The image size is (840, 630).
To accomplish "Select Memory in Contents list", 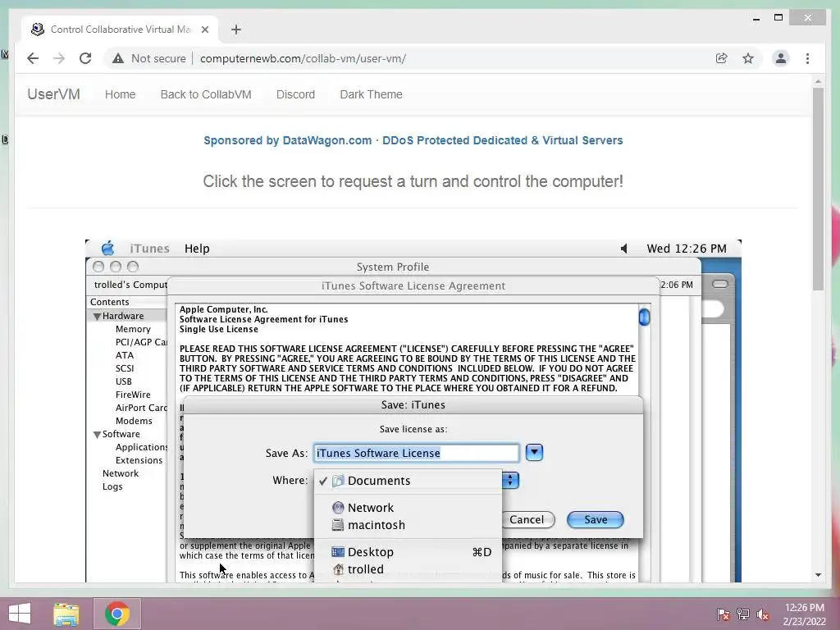I will pyautogui.click(x=133, y=329).
